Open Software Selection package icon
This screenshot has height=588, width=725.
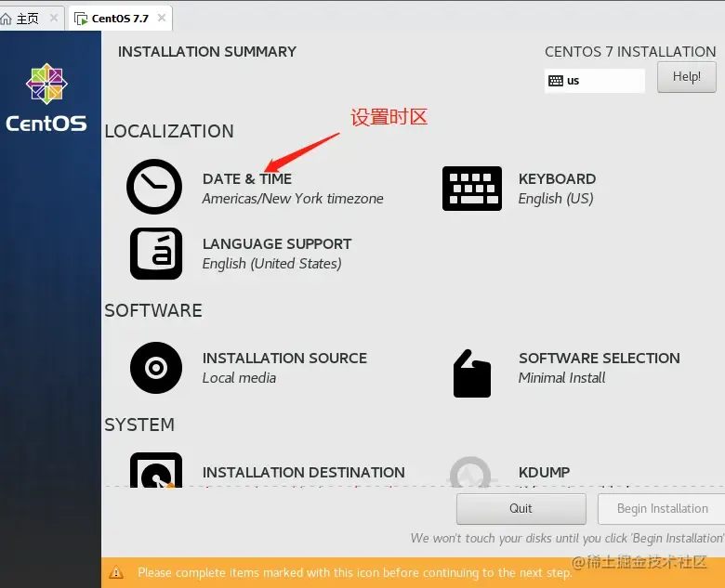(x=471, y=373)
